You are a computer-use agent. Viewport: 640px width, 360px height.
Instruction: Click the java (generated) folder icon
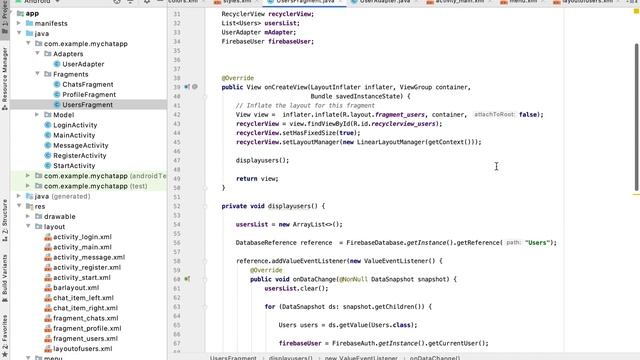tap(29, 196)
